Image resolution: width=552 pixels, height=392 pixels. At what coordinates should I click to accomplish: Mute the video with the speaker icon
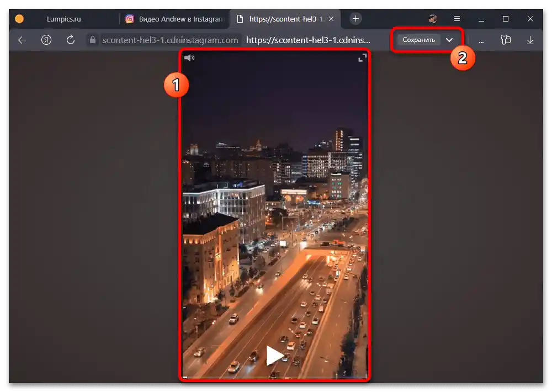[x=189, y=58]
